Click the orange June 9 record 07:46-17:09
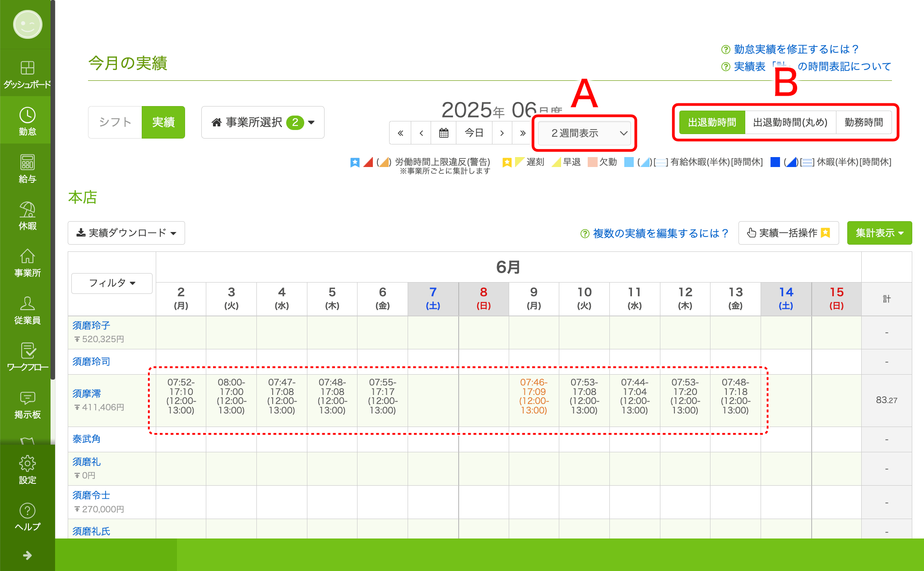Viewport: 924px width, 571px height. coord(534,396)
